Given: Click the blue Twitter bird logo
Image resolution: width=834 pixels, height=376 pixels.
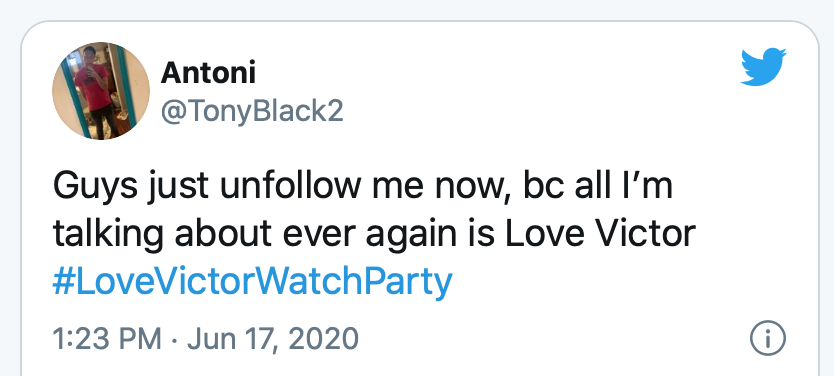Looking at the screenshot, I should pyautogui.click(x=763, y=67).
